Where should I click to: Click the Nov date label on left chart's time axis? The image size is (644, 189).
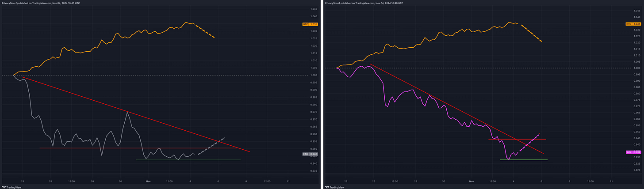(149, 181)
